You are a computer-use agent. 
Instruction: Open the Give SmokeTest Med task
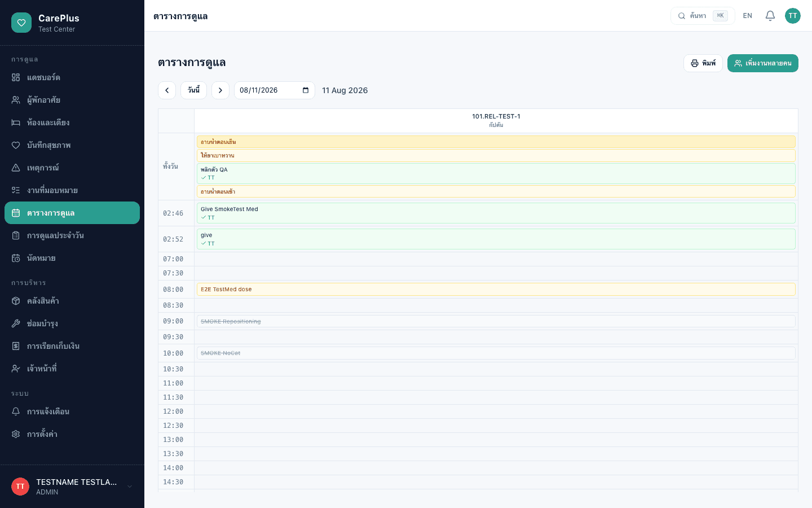click(x=496, y=213)
